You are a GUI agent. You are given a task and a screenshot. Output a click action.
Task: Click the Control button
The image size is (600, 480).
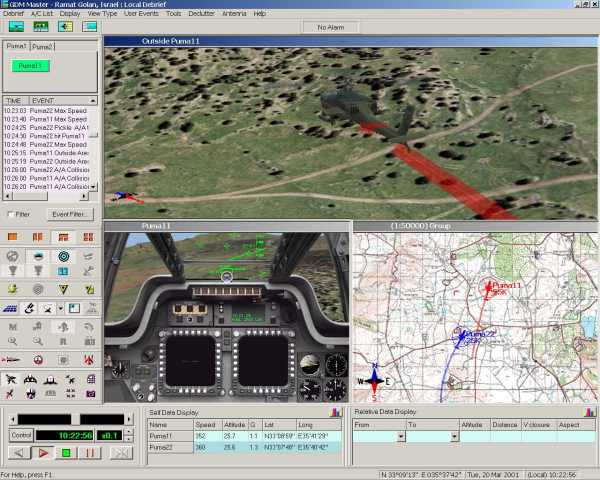(x=21, y=435)
